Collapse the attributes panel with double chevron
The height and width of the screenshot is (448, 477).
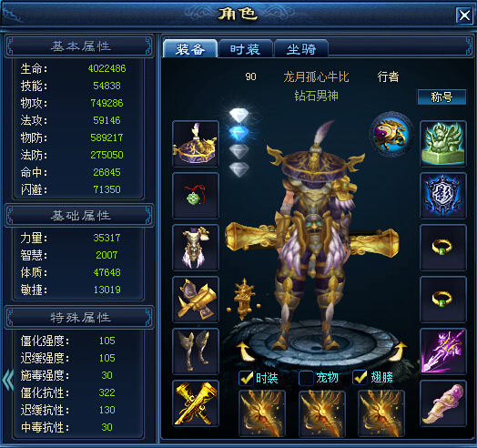tap(8, 380)
